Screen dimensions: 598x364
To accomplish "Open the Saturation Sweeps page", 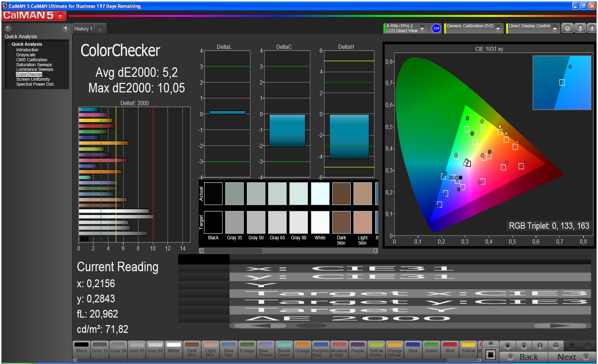I will pos(34,65).
